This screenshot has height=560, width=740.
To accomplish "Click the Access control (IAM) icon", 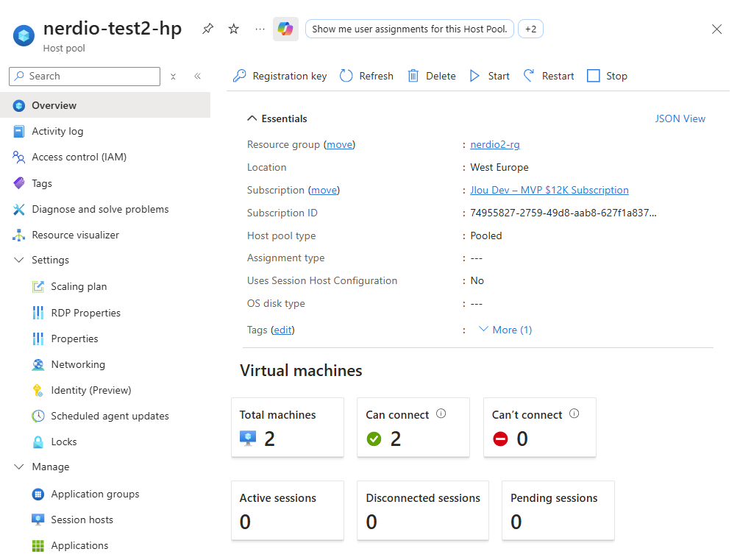I will pos(19,157).
